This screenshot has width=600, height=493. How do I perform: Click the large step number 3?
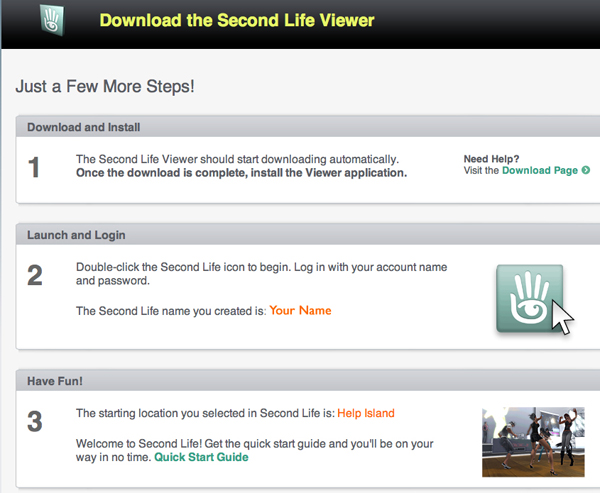click(35, 422)
